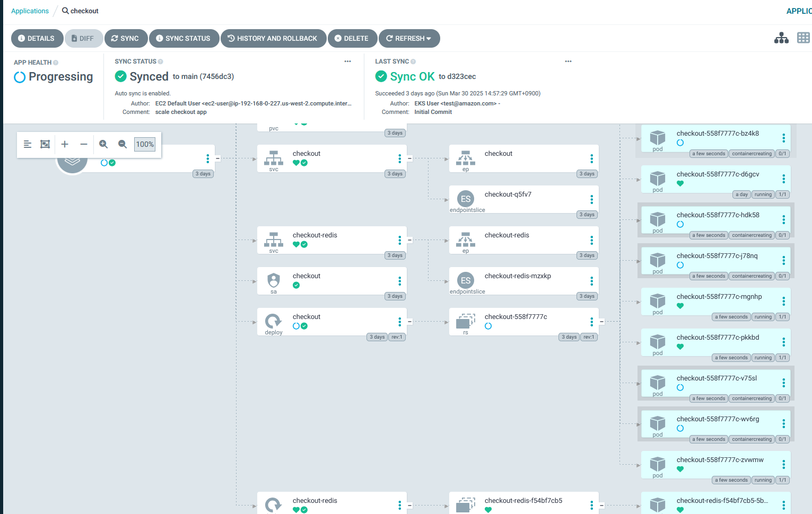The image size is (812, 514).
Task: Open menu for checkout-558f7777c replicaset
Action: pos(591,322)
